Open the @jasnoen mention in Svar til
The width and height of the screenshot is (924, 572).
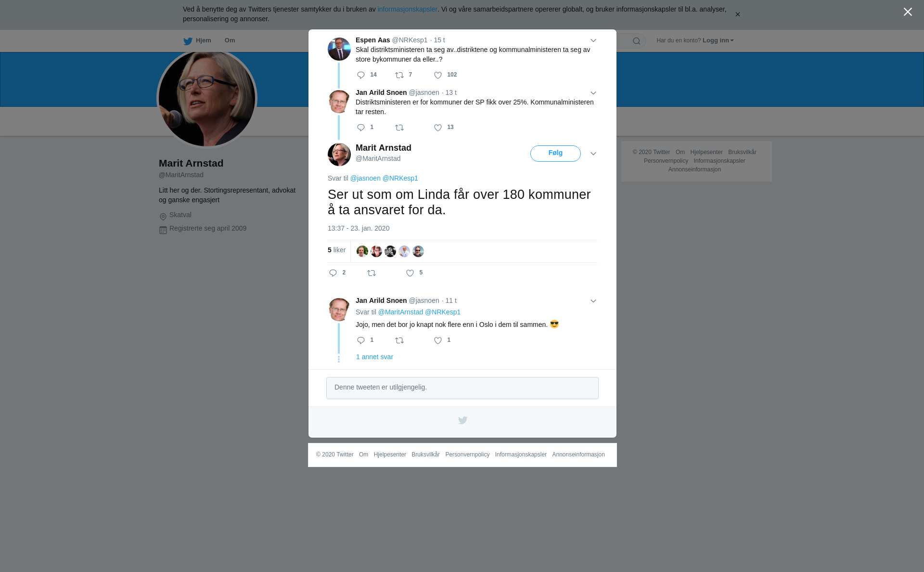point(365,178)
